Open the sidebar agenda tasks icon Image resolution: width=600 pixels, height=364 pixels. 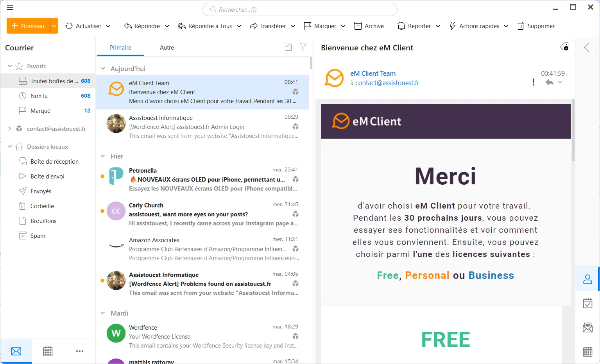coord(587,303)
